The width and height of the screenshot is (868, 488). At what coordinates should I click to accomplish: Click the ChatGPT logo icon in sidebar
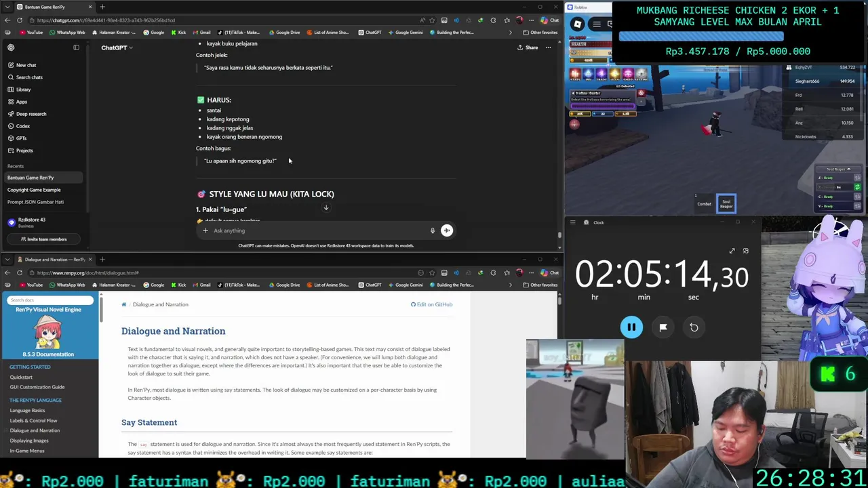(11, 47)
